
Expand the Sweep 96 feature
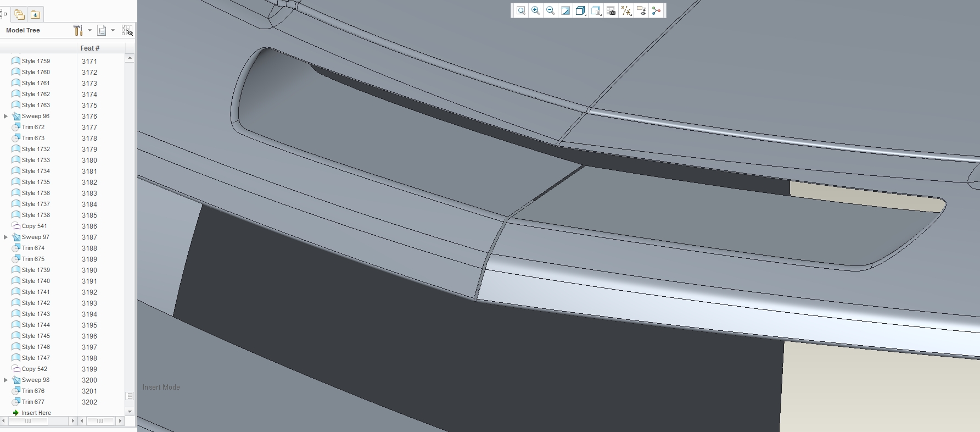(5, 116)
